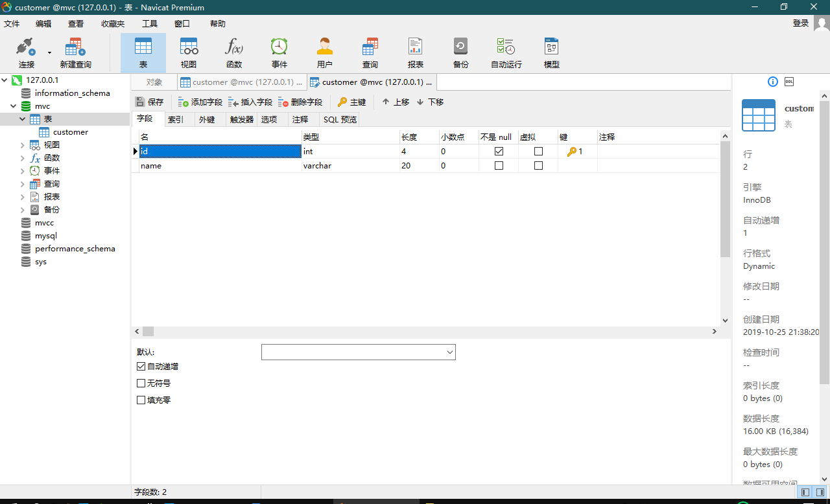This screenshot has height=504, width=830.
Task: Switch to the 索引 tab
Action: [x=176, y=120]
